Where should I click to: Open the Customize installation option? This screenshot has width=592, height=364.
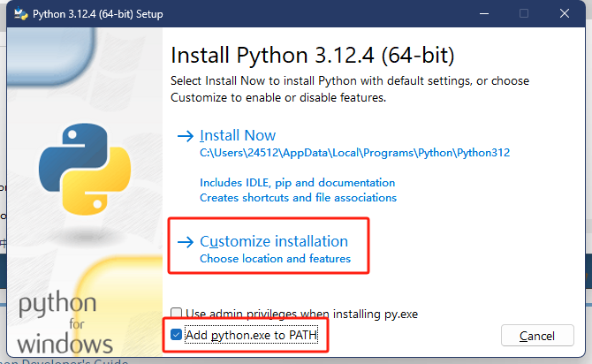coord(274,241)
